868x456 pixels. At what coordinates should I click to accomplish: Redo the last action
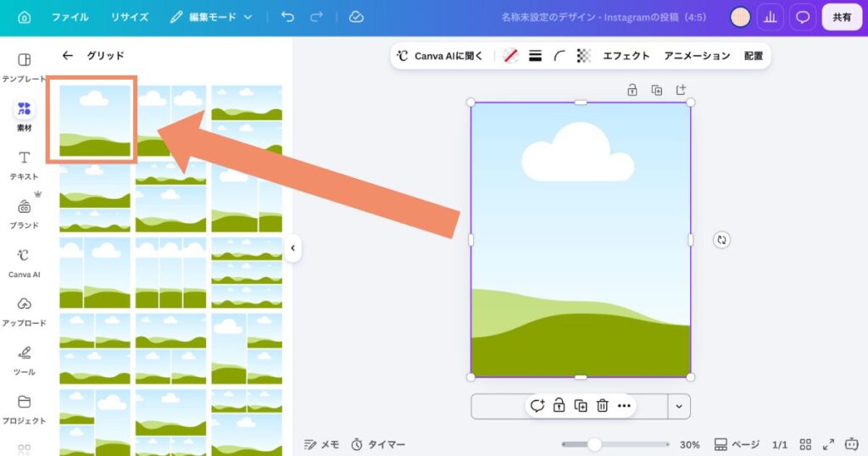click(316, 17)
